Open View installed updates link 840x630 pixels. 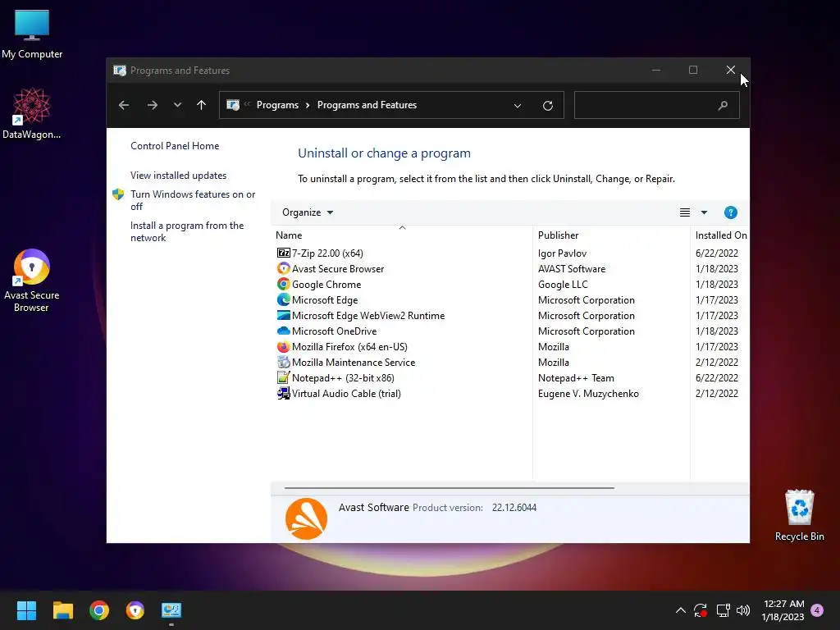(x=178, y=176)
